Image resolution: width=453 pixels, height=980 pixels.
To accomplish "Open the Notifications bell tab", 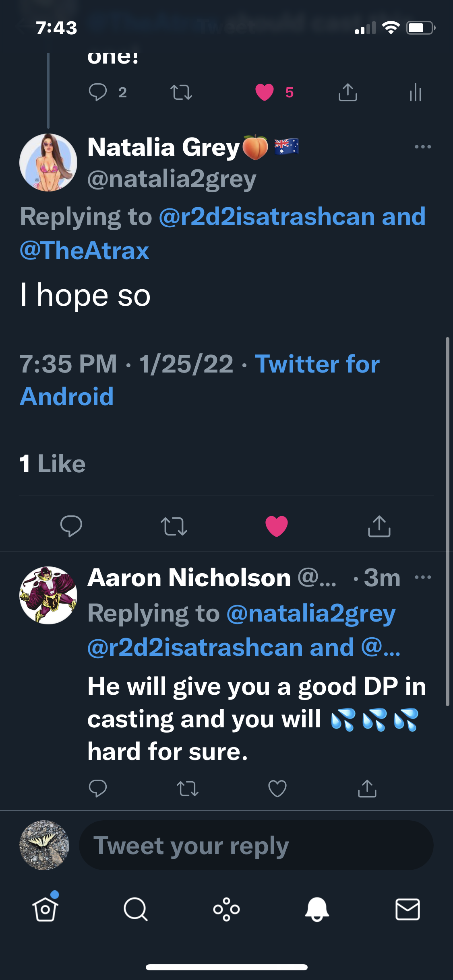I will click(317, 909).
